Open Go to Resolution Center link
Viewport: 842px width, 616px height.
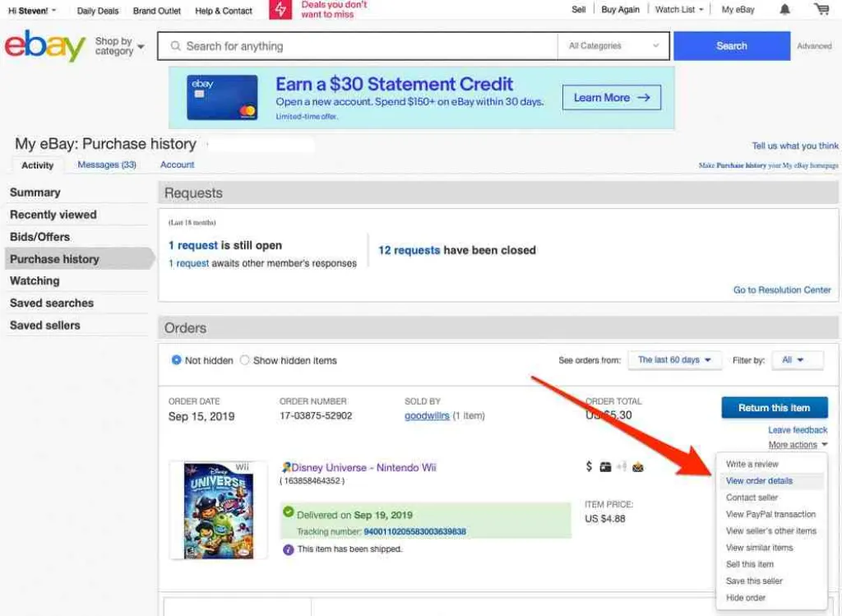782,289
